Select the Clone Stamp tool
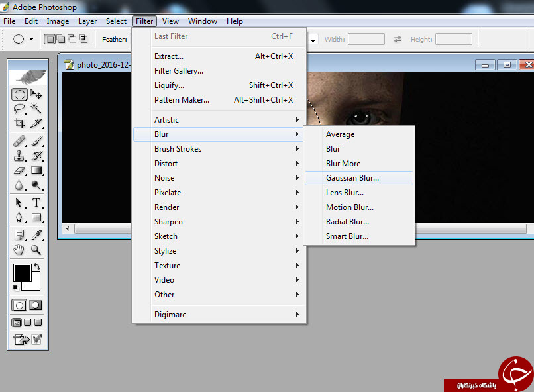 click(19, 156)
